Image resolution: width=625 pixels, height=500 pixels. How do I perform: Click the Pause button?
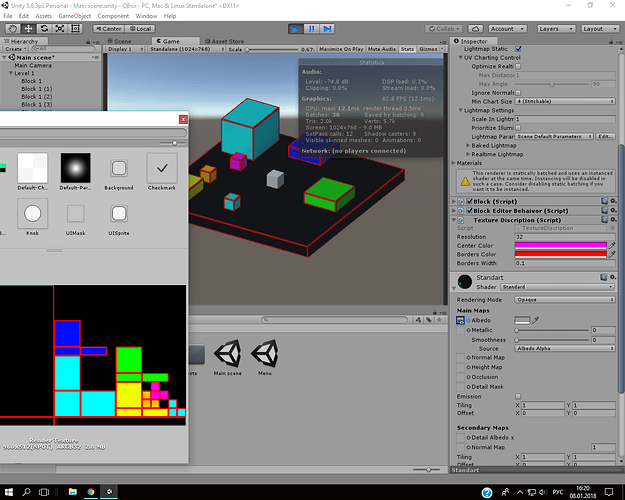pyautogui.click(x=311, y=29)
